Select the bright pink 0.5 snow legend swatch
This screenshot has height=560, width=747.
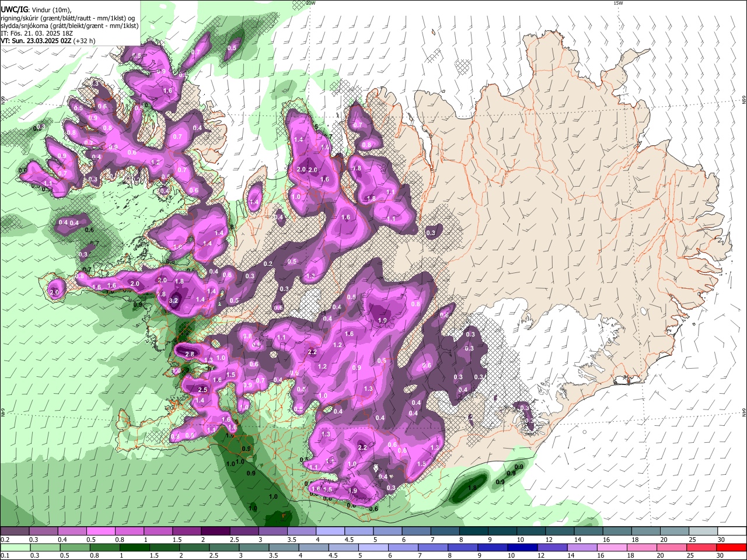tap(100, 531)
